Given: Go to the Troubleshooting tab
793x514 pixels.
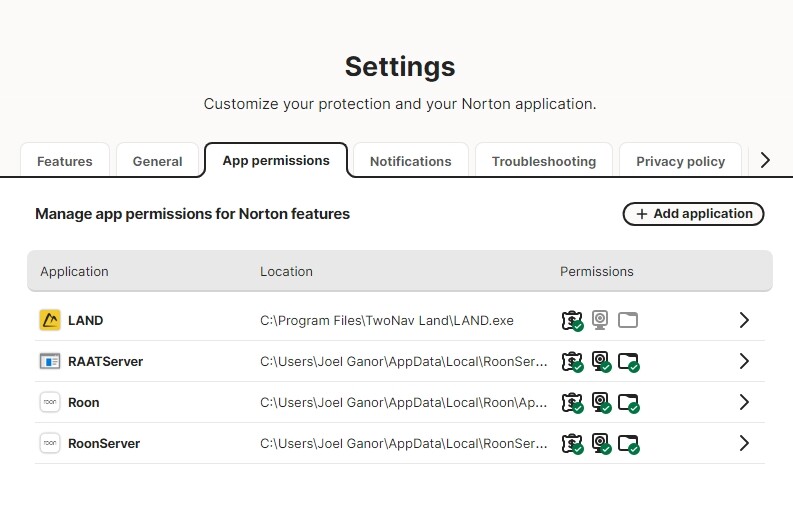Looking at the screenshot, I should [543, 161].
